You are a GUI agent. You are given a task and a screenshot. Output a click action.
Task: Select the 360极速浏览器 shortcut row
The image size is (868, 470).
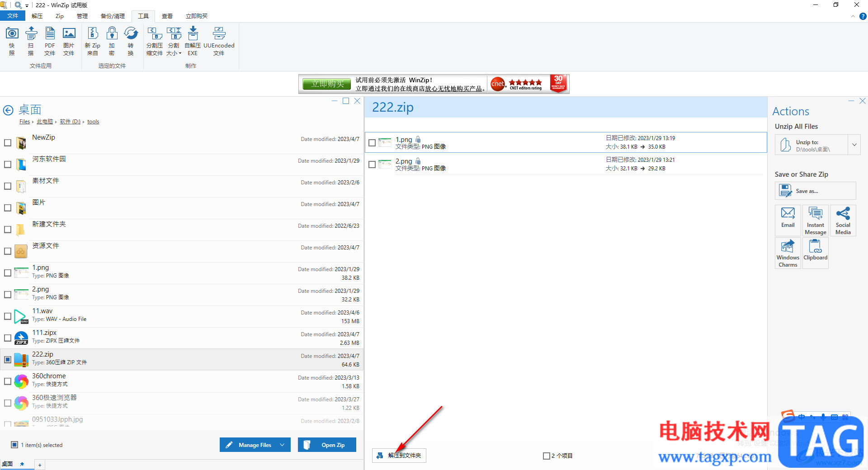point(182,403)
